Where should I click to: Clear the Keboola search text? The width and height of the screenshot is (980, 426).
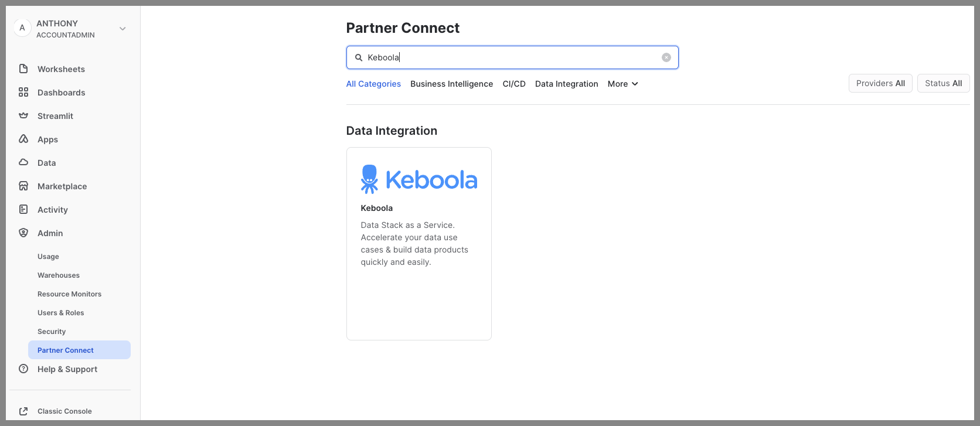click(666, 57)
